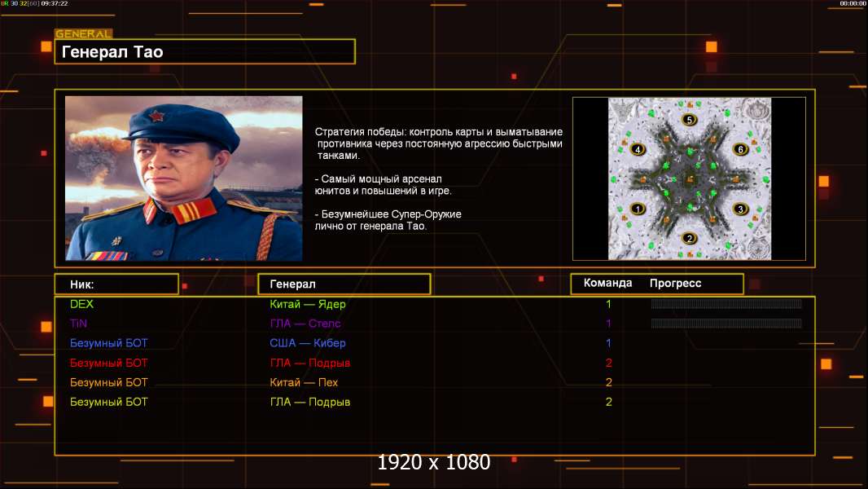
Task: Select start position 4 on the minimap
Action: (638, 149)
